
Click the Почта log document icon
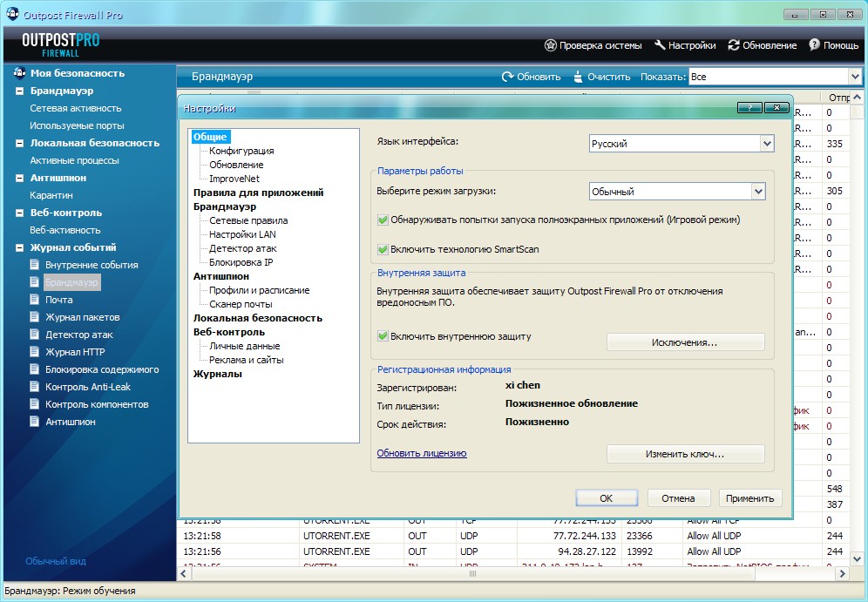pyautogui.click(x=35, y=299)
